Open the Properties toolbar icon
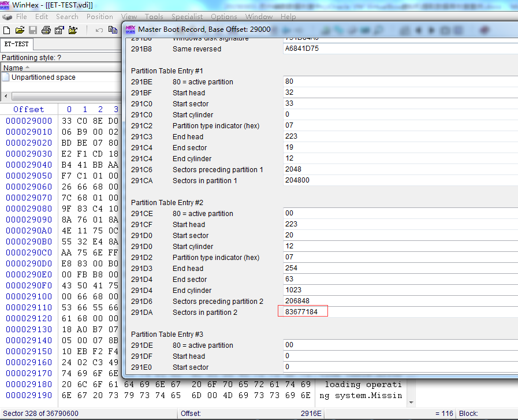 click(59, 31)
